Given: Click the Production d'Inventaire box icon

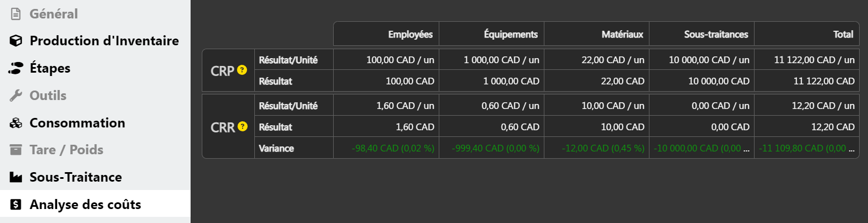Looking at the screenshot, I should [16, 41].
